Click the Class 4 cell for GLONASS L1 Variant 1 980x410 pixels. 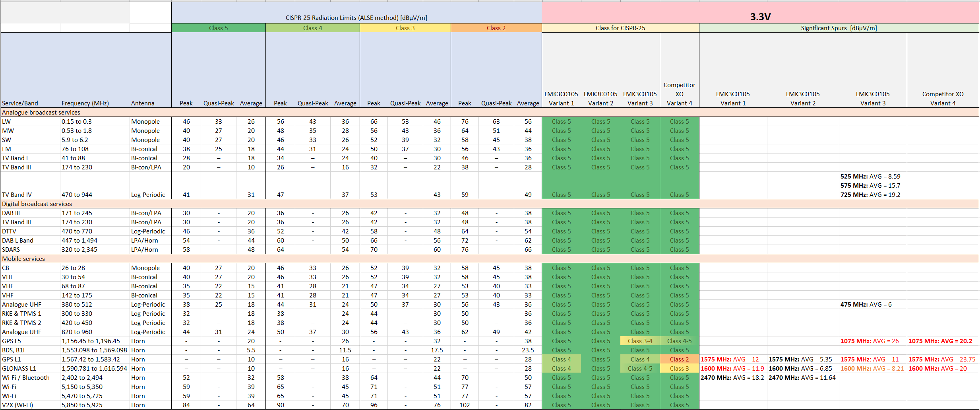tap(561, 368)
